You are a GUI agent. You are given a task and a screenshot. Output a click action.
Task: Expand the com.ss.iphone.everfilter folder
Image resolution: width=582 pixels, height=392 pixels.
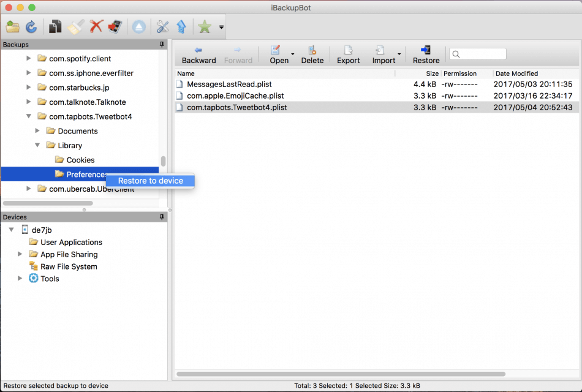pyautogui.click(x=29, y=73)
